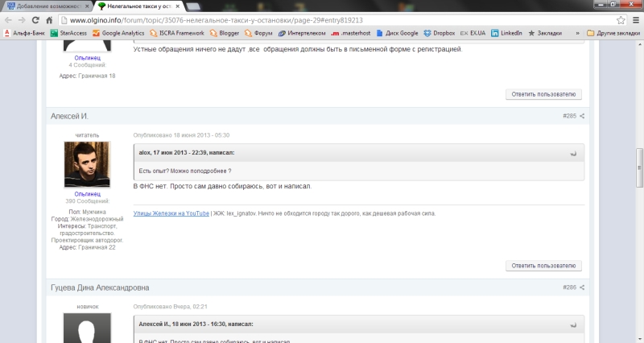Screen dimensions: 644x343
Task: Expand the hidden bookmarks overflow chevron
Action: (578, 33)
